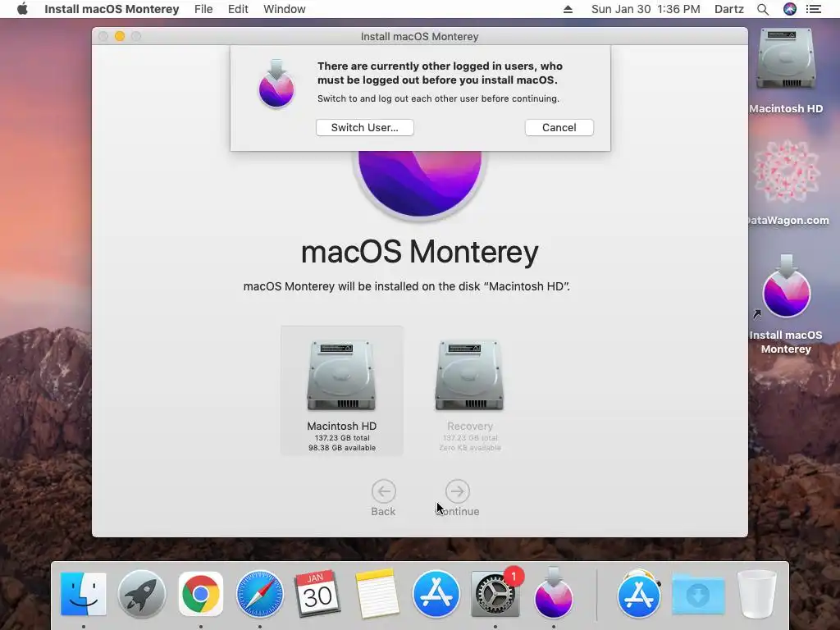Viewport: 840px width, 630px height.
Task: Launch Google Chrome from the Dock
Action: [x=201, y=594]
